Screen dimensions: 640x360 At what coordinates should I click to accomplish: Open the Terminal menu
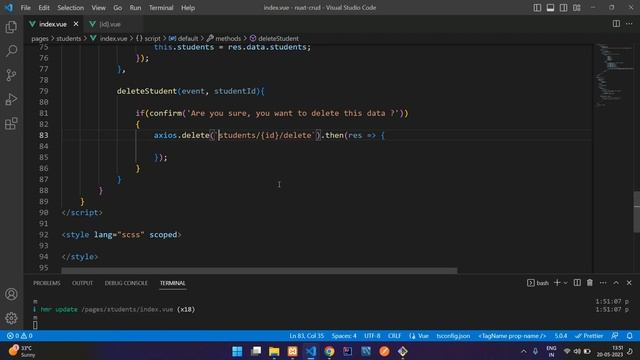161,8
